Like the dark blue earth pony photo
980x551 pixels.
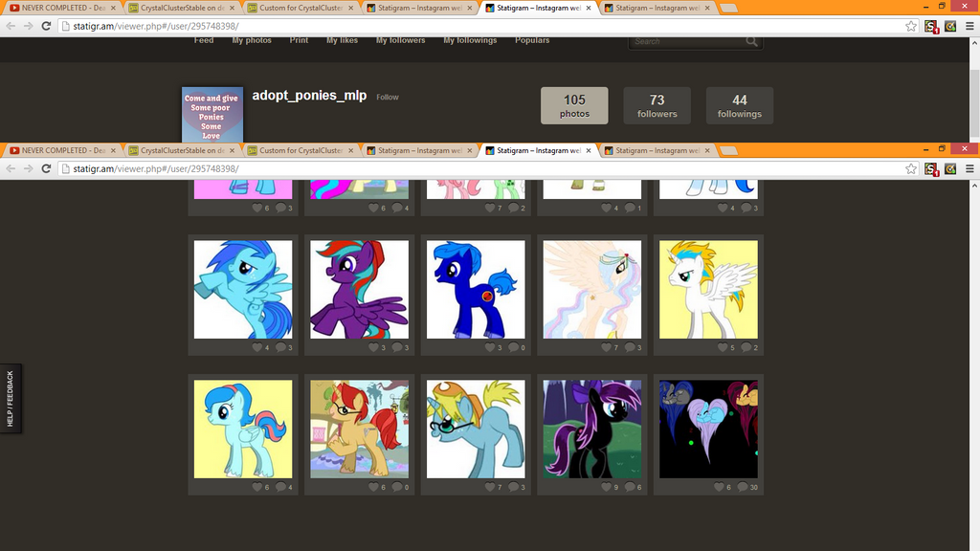point(490,347)
